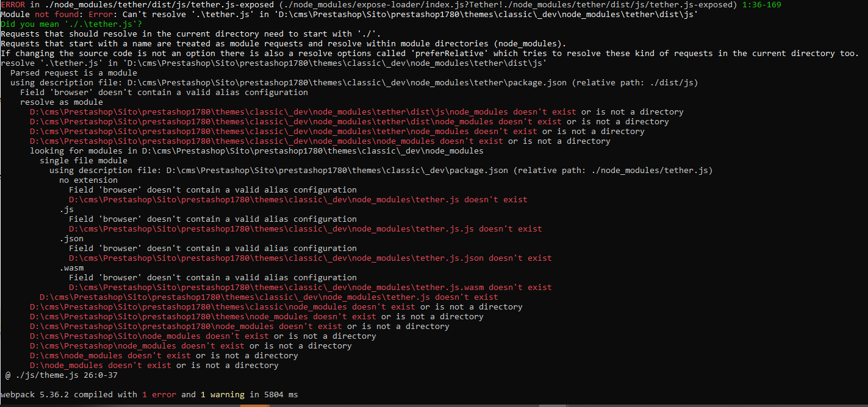868x407 pixels.
Task: Click red 'tether\dist\node_modules doesn't exist' line
Action: 350,121
